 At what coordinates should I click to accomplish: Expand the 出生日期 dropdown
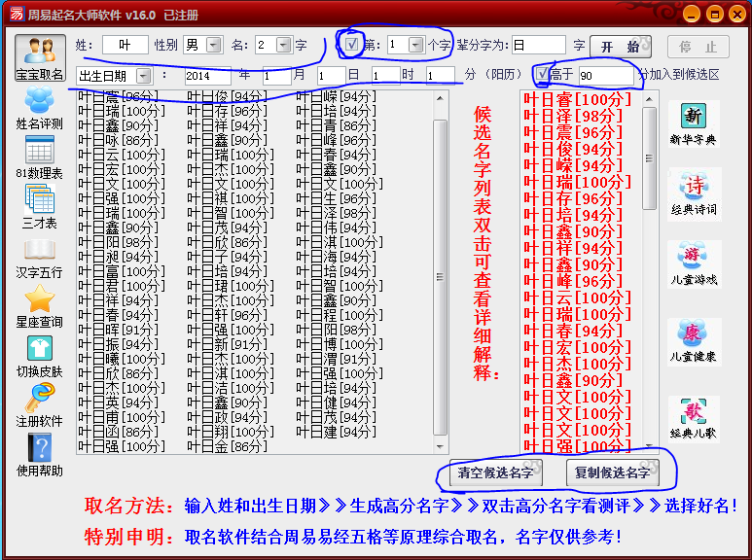click(x=143, y=75)
